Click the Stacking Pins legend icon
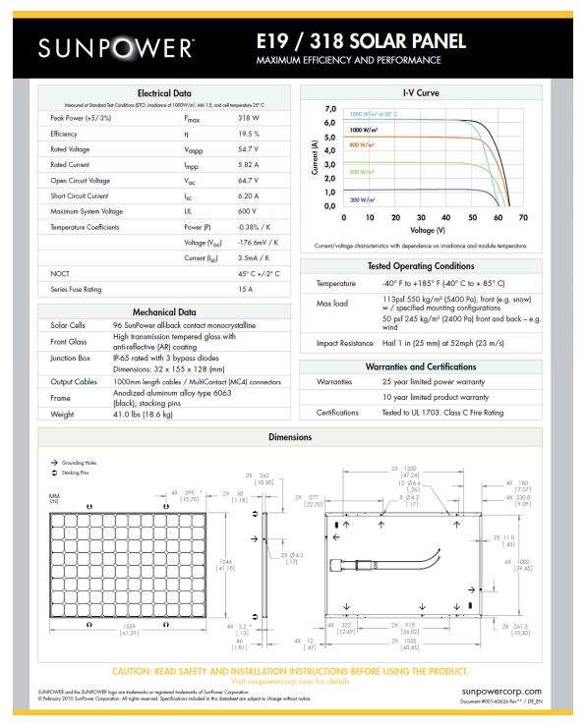586x728 pixels. (x=54, y=473)
